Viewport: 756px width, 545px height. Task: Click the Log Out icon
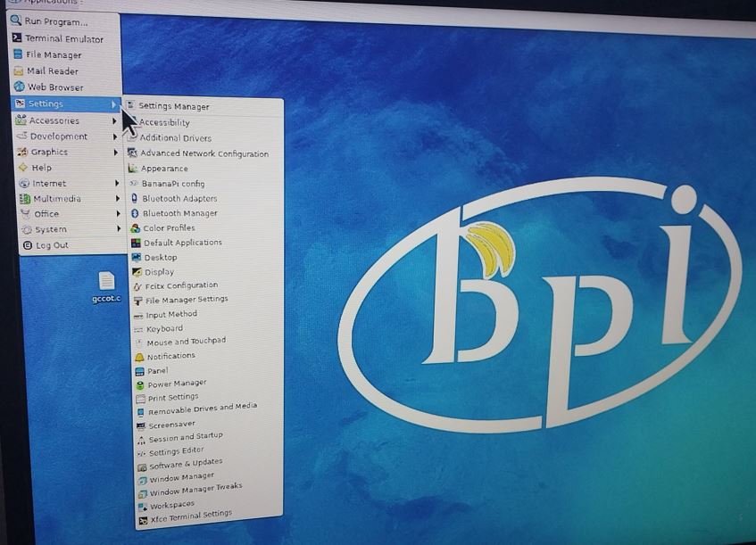click(28, 244)
